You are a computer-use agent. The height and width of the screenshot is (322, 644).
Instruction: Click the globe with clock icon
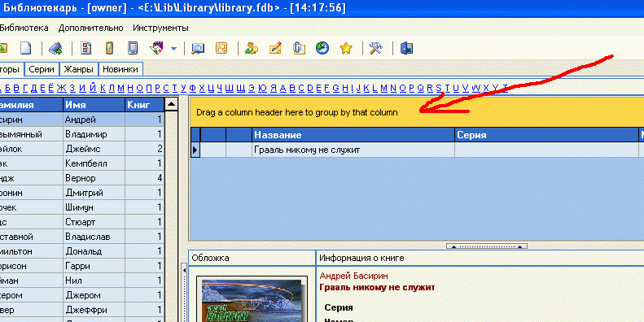(322, 49)
